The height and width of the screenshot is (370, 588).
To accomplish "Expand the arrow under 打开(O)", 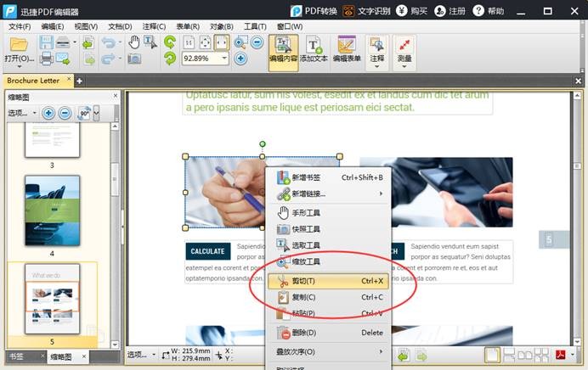I will 20,67.
